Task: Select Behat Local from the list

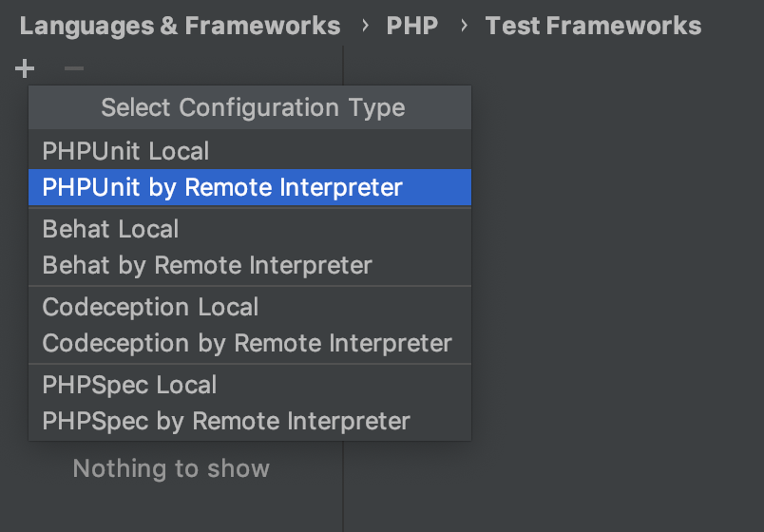Action: tap(110, 229)
